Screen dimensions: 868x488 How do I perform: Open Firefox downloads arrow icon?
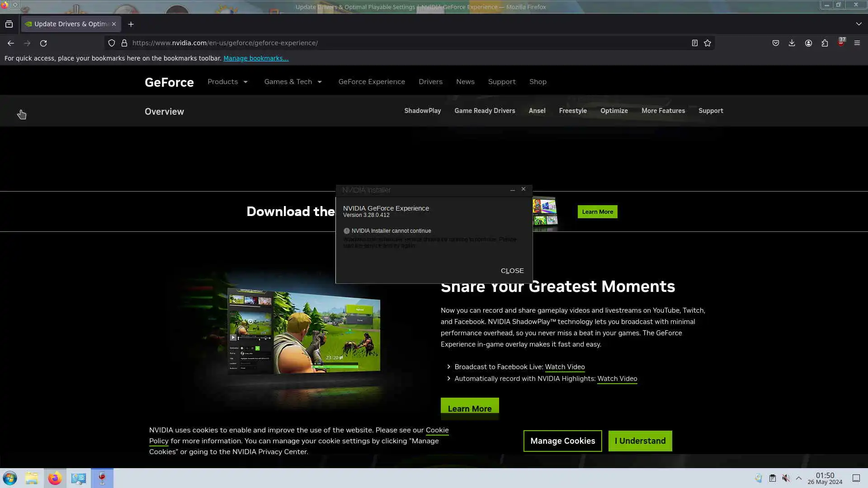click(x=792, y=43)
